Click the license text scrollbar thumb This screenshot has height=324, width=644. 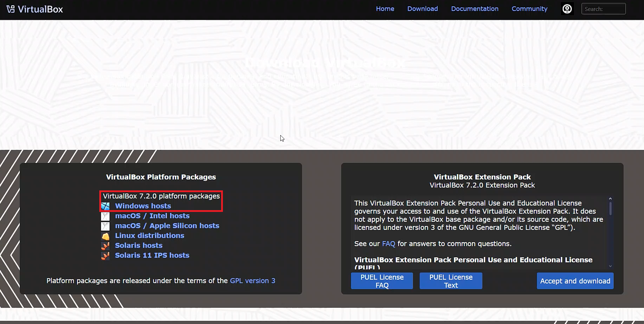click(x=610, y=208)
